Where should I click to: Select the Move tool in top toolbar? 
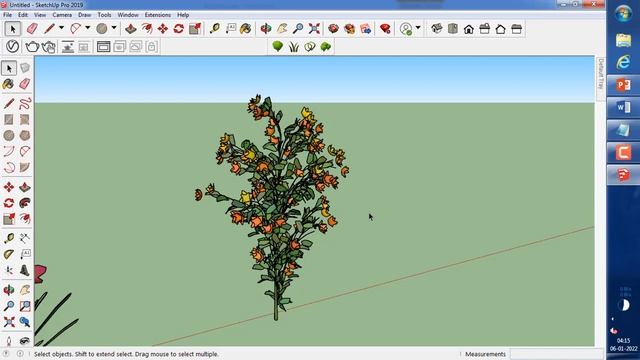[x=163, y=29]
